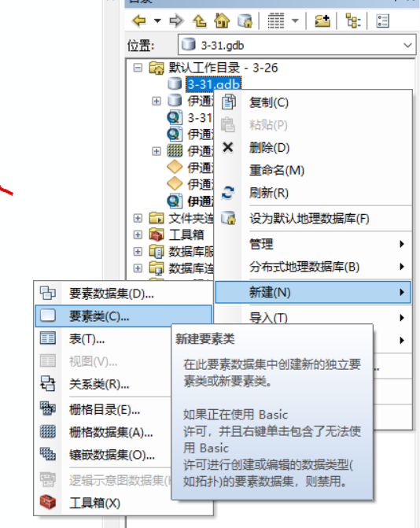Click the Connect to Folder icon
The height and width of the screenshot is (528, 420).
pos(322,21)
